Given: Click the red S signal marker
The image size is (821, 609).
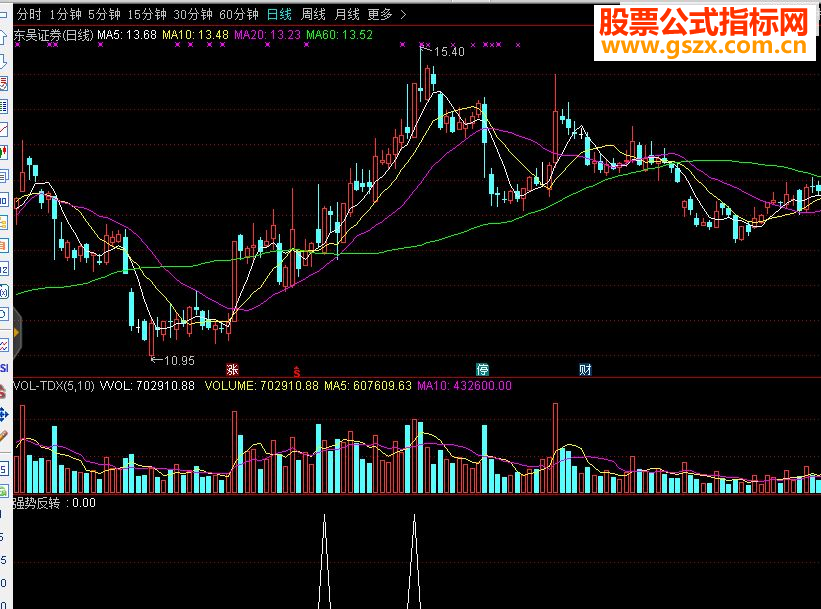Looking at the screenshot, I should 297,372.
